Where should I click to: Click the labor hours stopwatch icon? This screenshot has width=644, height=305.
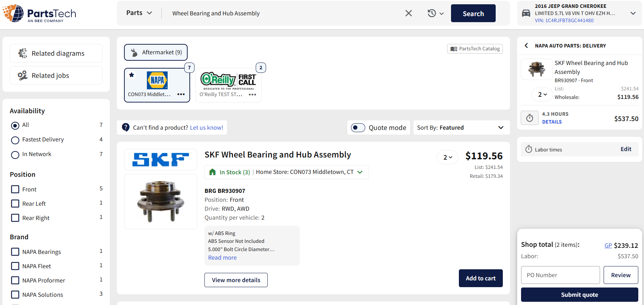[x=529, y=118]
